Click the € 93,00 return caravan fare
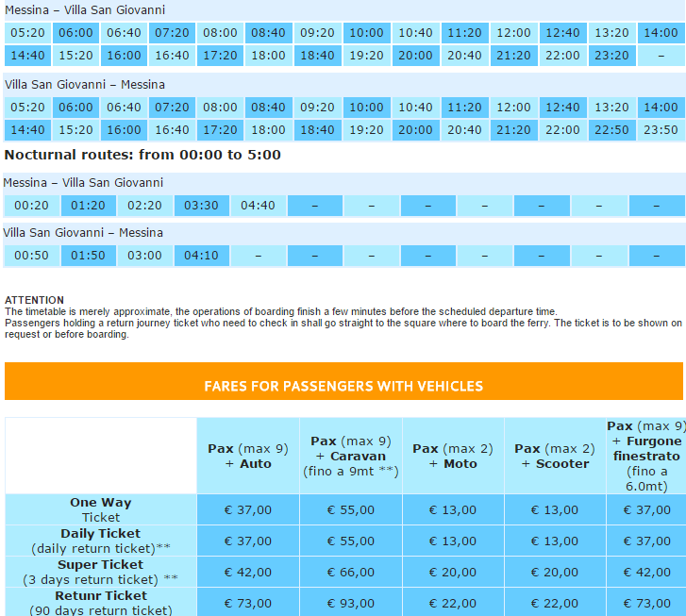686x616 pixels. (350, 603)
